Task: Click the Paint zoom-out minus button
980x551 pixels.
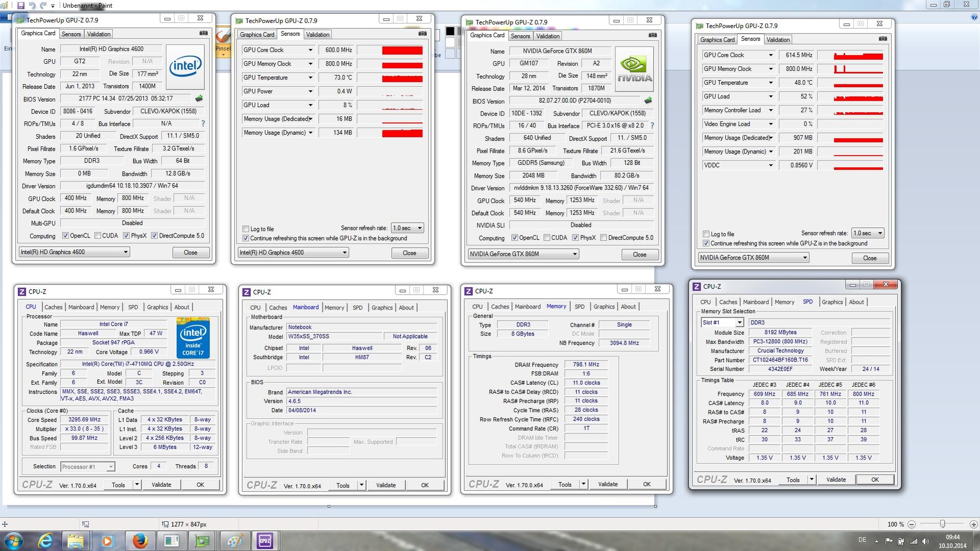Action: 912,524
